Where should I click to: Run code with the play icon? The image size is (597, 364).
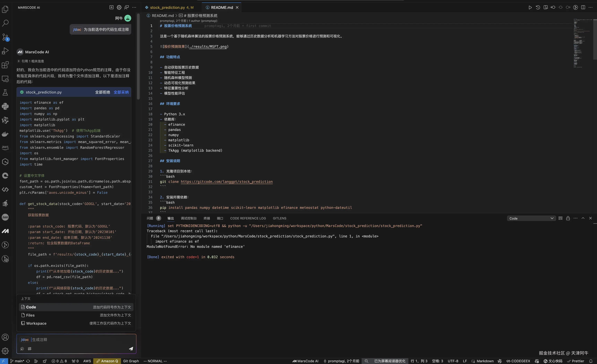pyautogui.click(x=530, y=7)
